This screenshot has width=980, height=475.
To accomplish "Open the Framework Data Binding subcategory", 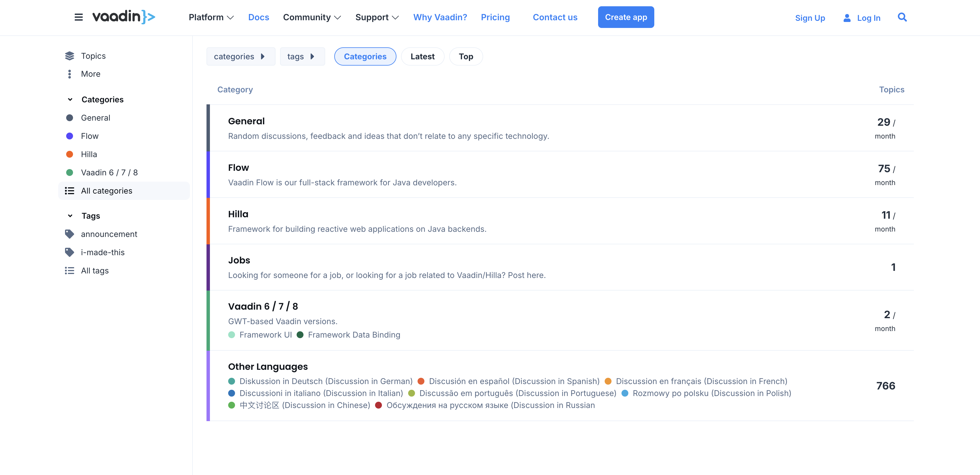I will tap(354, 335).
